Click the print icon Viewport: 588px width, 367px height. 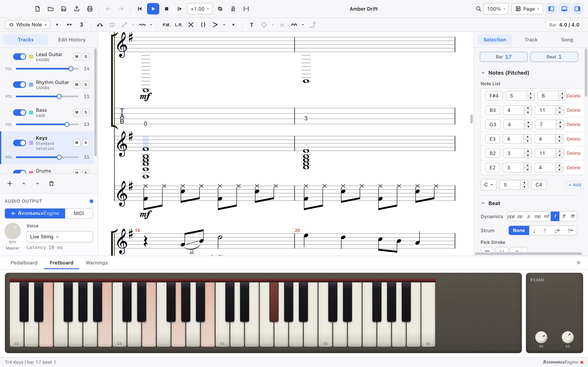(90, 9)
